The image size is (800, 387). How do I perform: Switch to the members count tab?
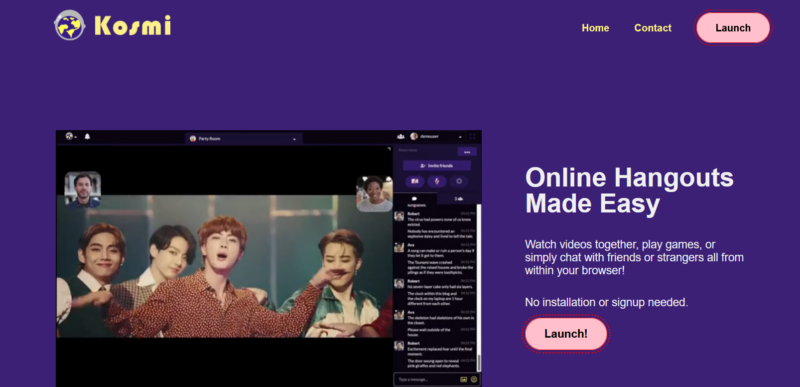point(458,198)
